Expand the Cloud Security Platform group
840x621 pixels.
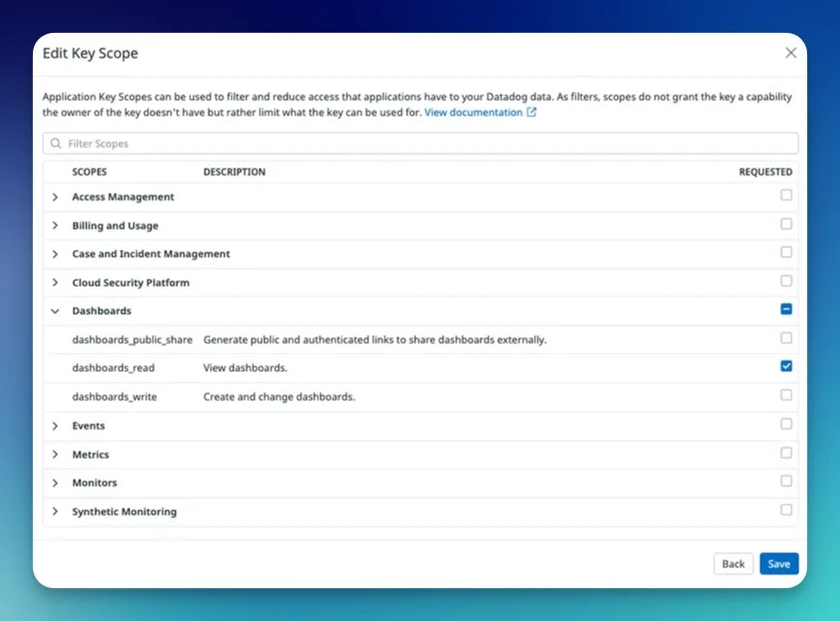pyautogui.click(x=55, y=282)
